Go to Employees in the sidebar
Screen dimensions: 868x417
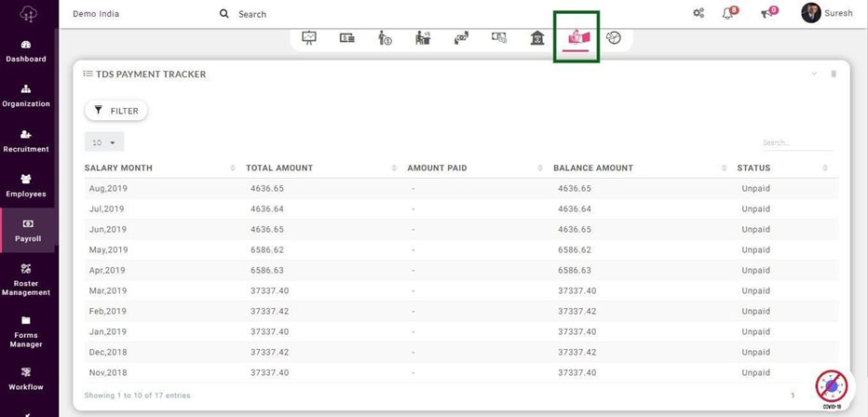tap(26, 185)
